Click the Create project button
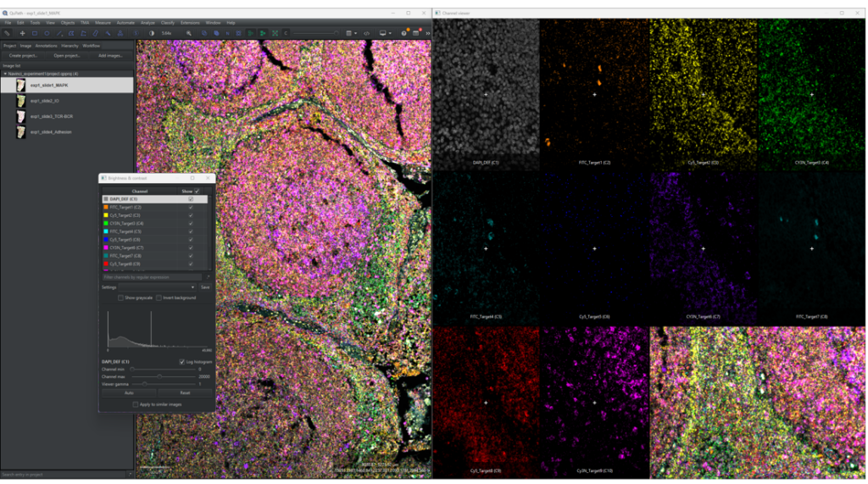868x484 pixels. tap(23, 55)
